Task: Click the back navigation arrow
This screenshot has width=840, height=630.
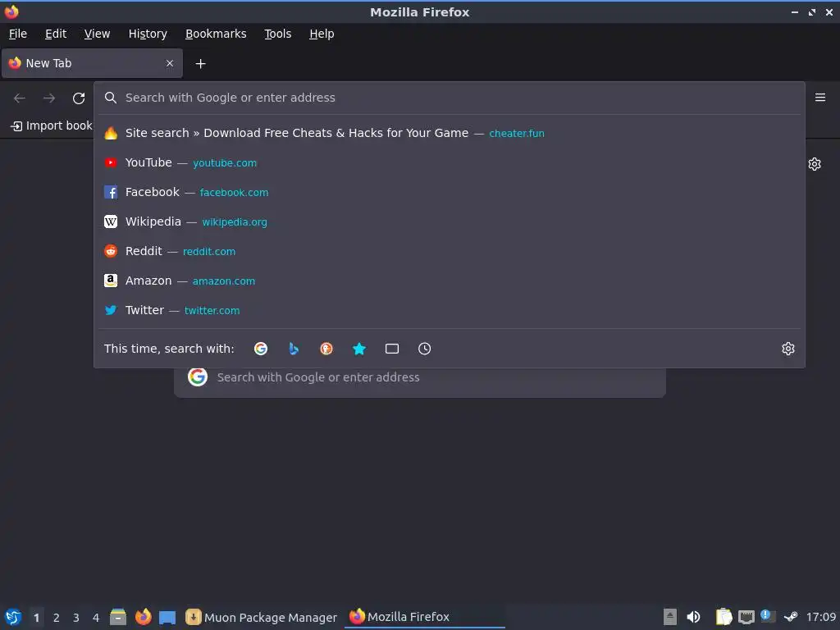Action: [20, 98]
